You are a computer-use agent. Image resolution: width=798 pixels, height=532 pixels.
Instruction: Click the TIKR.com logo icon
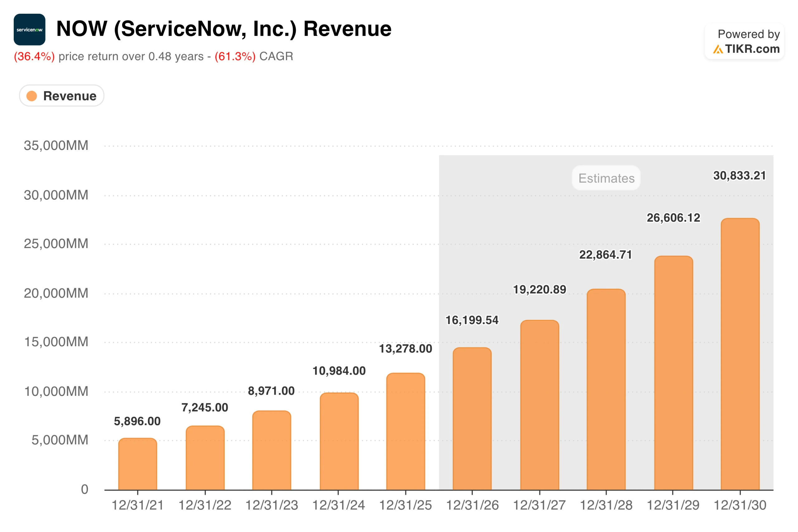(718, 49)
